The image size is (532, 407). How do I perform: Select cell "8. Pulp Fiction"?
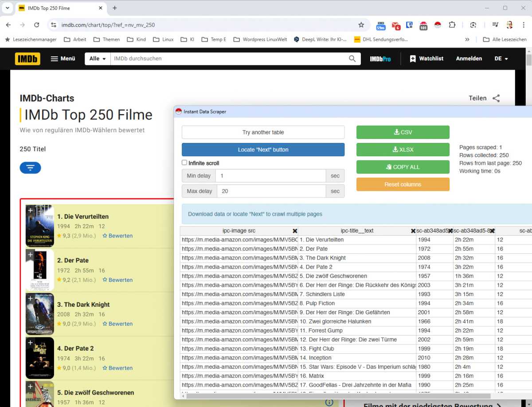coord(357,303)
